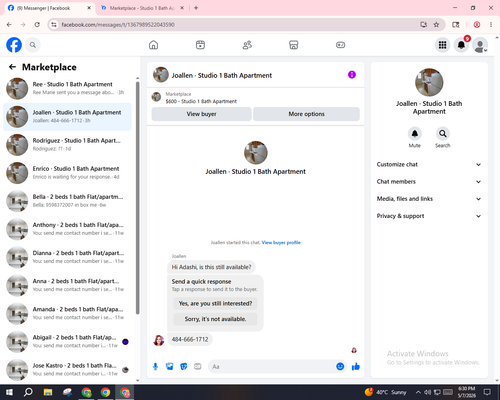The image size is (500, 400).
Task: Expand Media, files and links section
Action: click(429, 199)
